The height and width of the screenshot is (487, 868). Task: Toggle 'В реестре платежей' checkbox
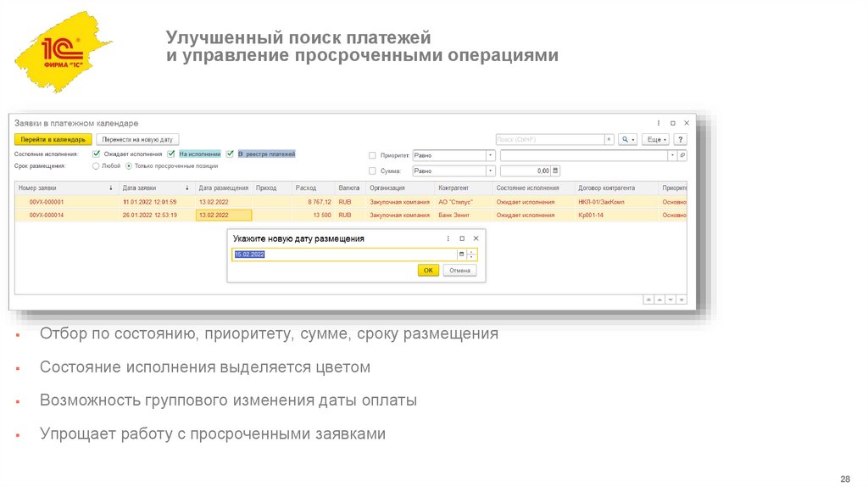(230, 154)
